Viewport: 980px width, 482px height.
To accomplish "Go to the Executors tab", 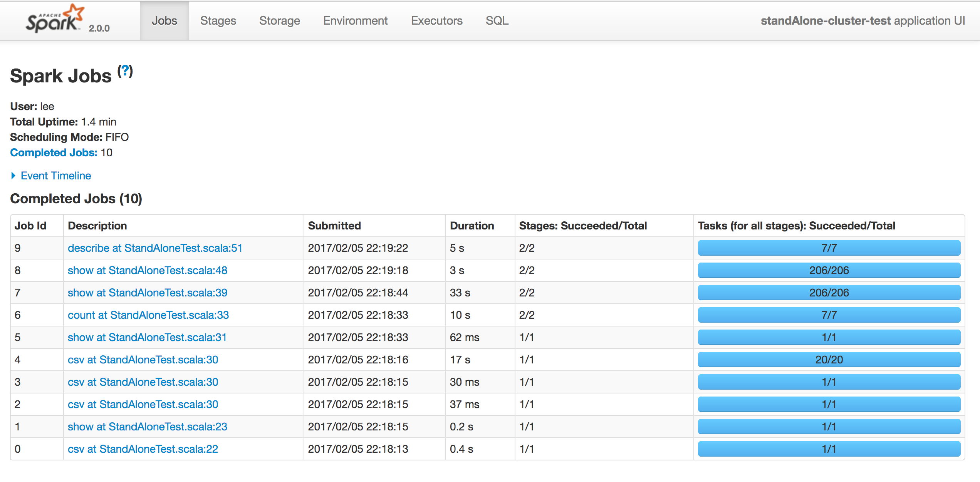I will tap(436, 20).
